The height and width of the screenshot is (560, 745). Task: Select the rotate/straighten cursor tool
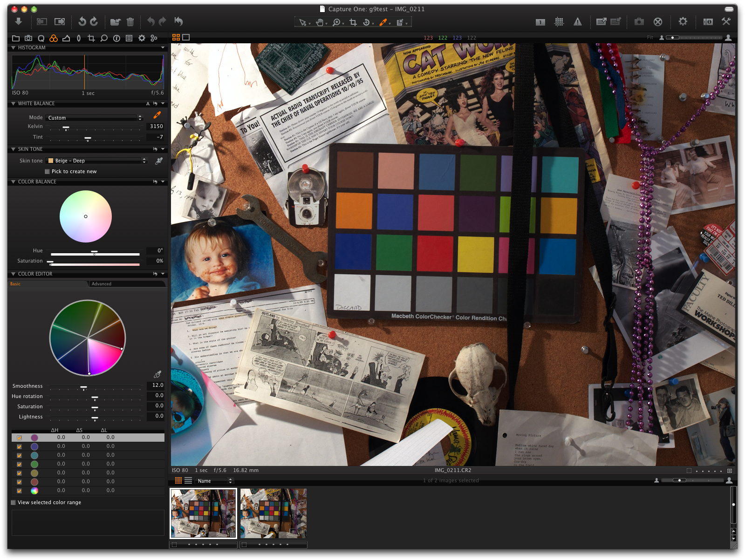click(x=367, y=22)
